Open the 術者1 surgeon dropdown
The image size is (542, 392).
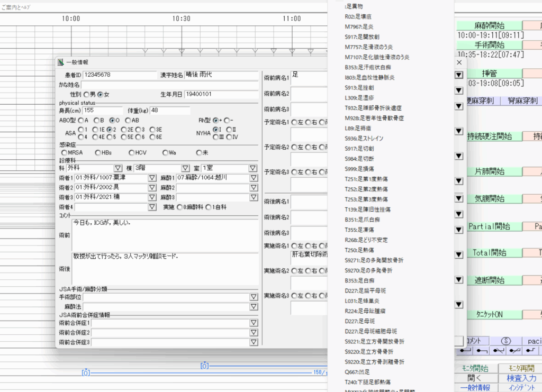(x=152, y=178)
